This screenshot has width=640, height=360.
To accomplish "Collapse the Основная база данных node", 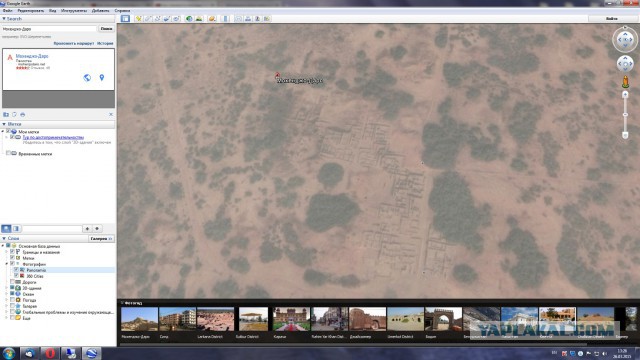I will [3, 246].
